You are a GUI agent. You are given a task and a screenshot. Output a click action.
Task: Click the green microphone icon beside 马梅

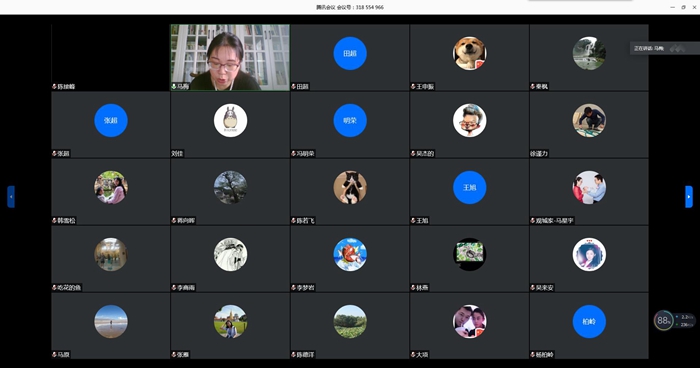tap(174, 87)
